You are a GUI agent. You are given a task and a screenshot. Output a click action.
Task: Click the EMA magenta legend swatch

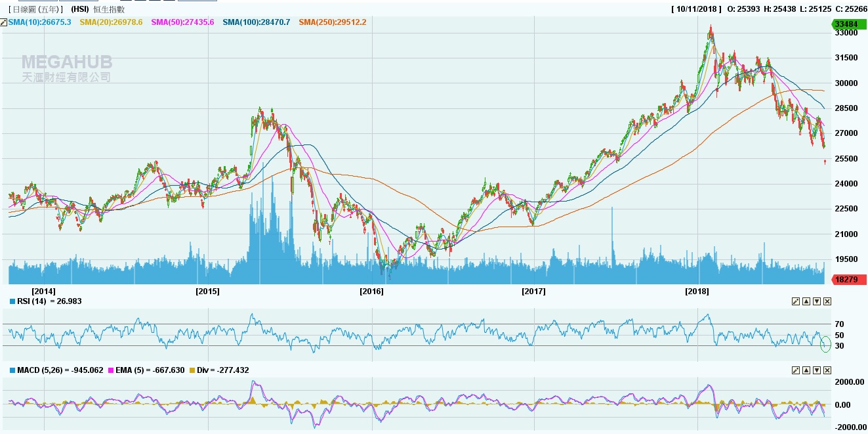tap(111, 370)
